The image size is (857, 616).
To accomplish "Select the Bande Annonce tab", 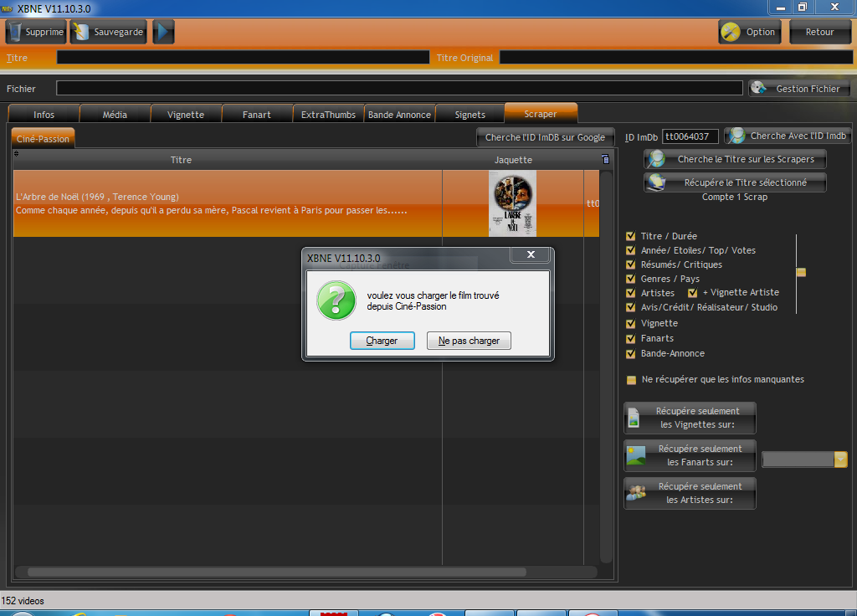I will click(399, 114).
